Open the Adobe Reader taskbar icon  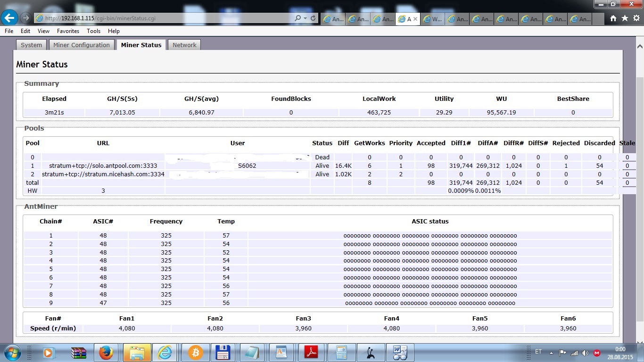(x=312, y=353)
